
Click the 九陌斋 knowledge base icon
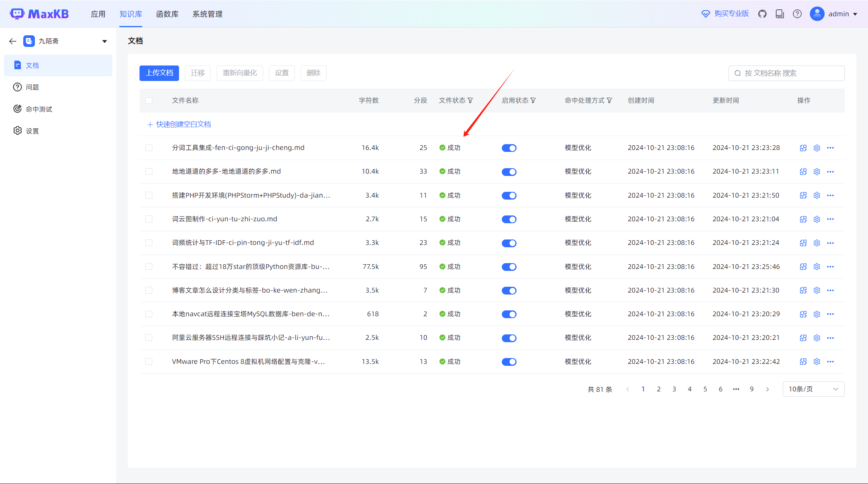tap(29, 41)
